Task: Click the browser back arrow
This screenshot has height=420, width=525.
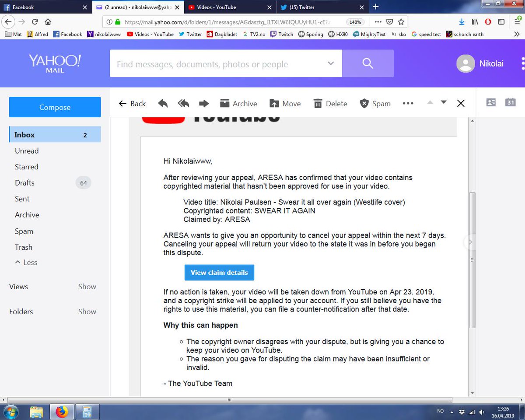Action: (x=8, y=21)
